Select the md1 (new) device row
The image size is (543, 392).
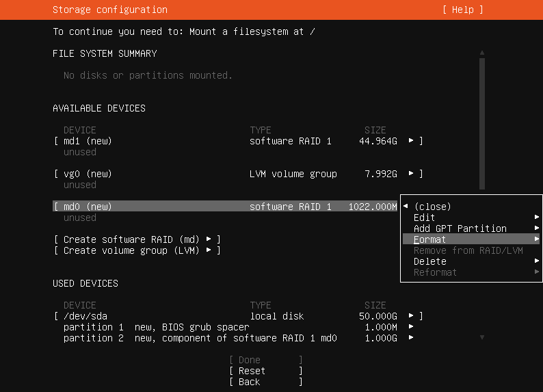click(x=239, y=141)
